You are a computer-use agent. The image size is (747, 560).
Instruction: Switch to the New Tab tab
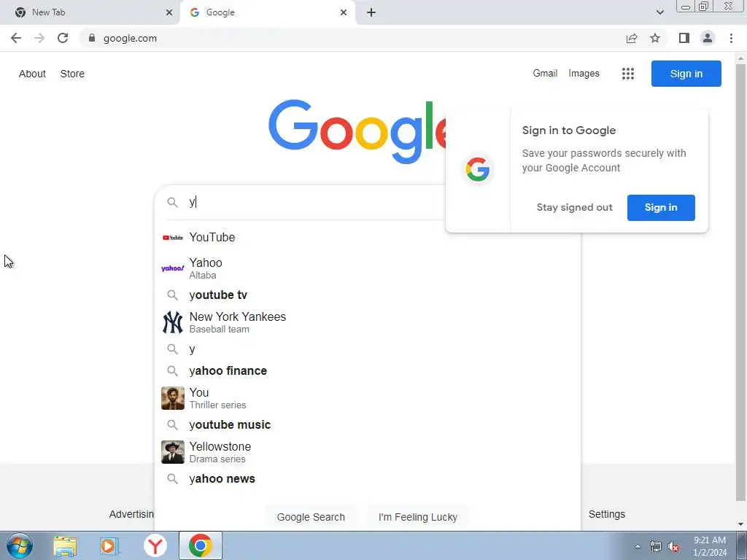coord(90,12)
